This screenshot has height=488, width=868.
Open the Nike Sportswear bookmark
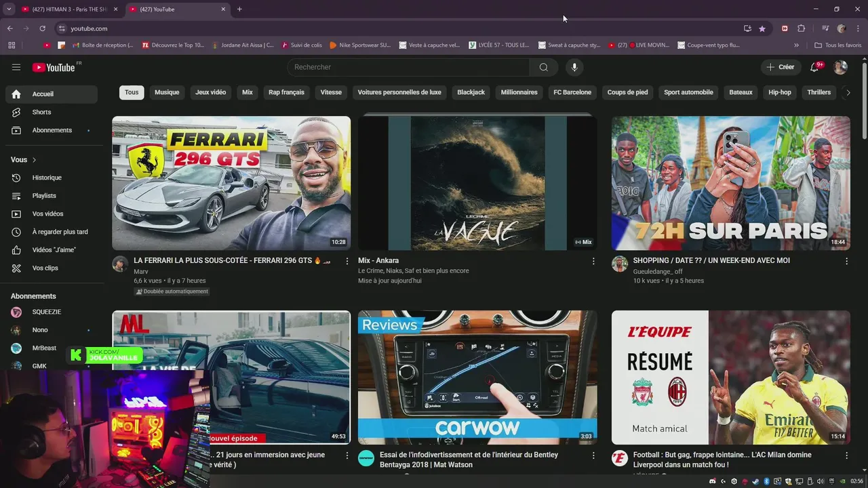pyautogui.click(x=360, y=45)
